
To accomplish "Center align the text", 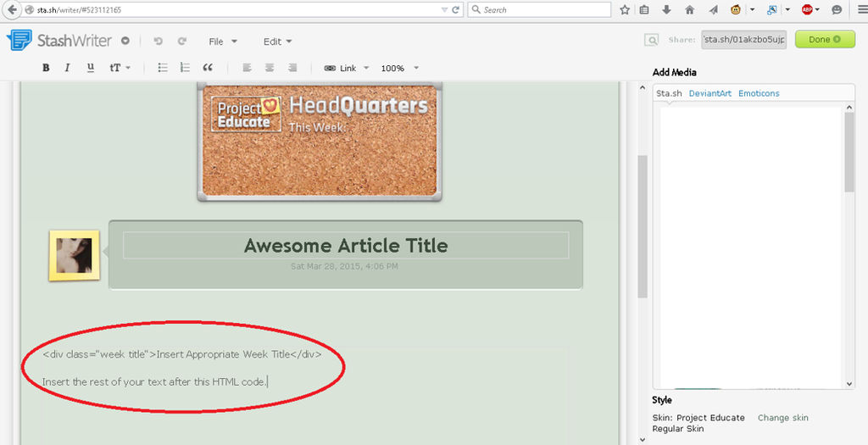I will pyautogui.click(x=270, y=68).
